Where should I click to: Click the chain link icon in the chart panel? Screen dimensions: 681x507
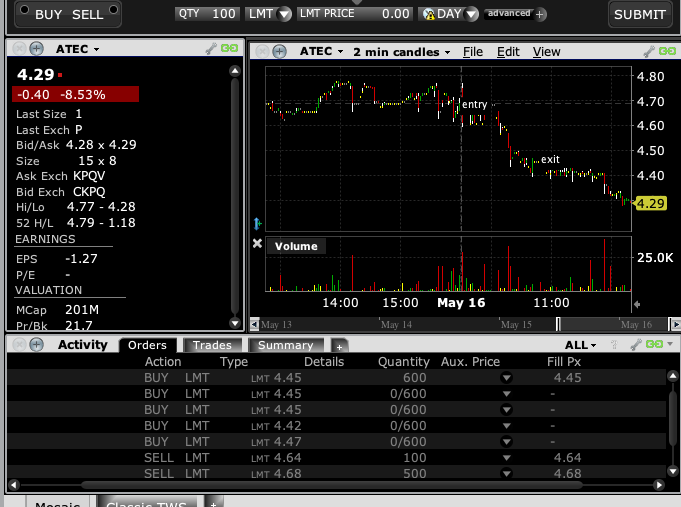tap(666, 50)
